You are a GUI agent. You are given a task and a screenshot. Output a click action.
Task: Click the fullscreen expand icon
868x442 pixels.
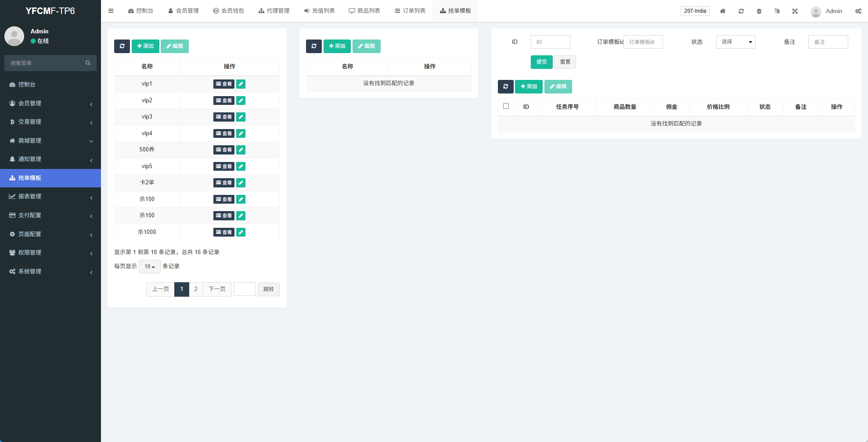coord(795,11)
